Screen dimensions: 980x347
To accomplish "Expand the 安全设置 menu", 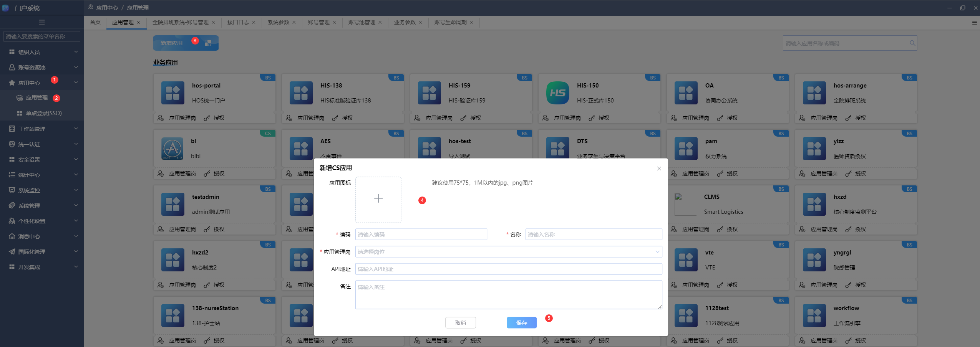I will 42,159.
